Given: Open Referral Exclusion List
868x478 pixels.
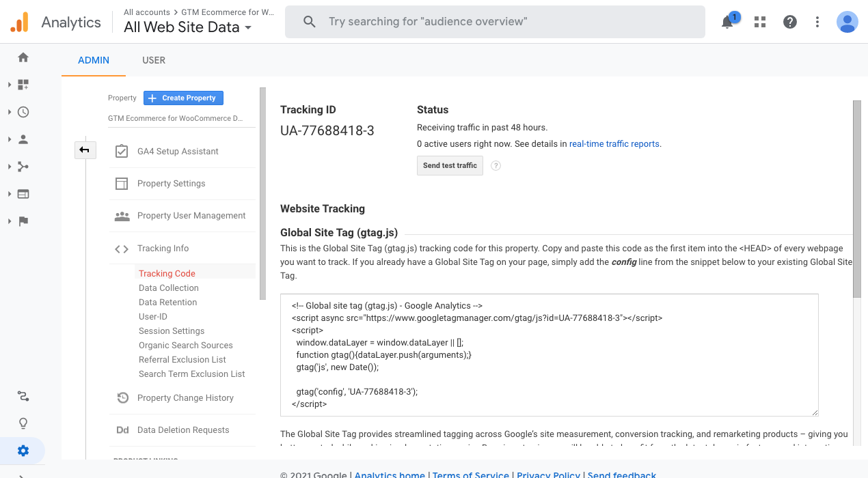Looking at the screenshot, I should click(x=182, y=360).
